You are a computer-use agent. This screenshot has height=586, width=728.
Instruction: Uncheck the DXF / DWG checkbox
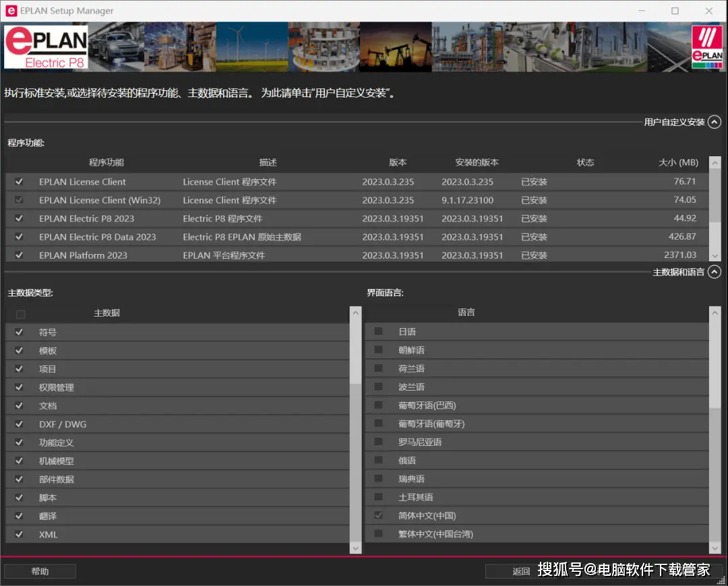click(19, 424)
